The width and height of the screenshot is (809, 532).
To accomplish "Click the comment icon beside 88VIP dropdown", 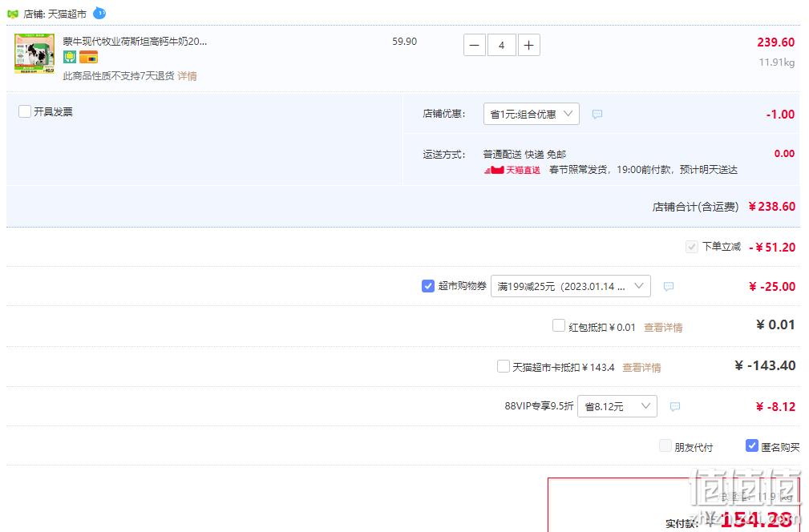I will point(675,407).
